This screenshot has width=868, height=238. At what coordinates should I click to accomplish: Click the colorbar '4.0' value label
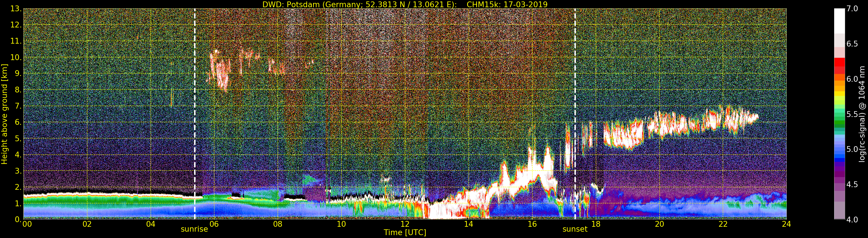click(x=852, y=220)
